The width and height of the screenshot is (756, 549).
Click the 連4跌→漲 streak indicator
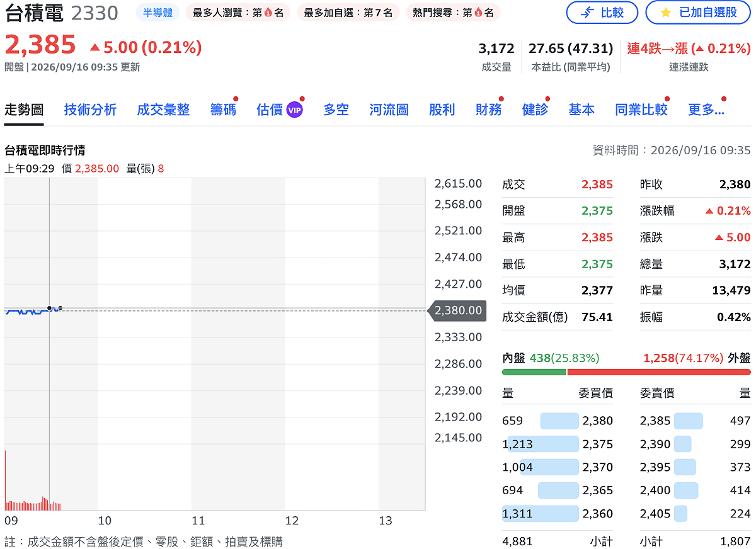689,48
